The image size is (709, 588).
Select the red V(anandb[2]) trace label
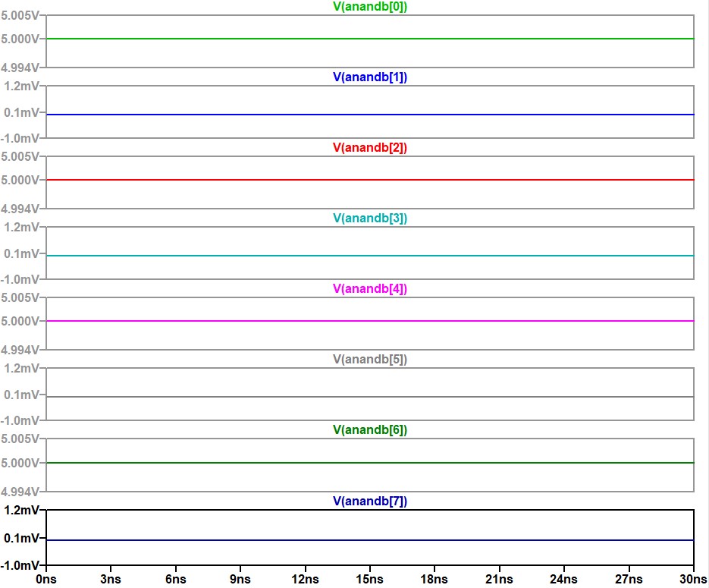coord(370,148)
